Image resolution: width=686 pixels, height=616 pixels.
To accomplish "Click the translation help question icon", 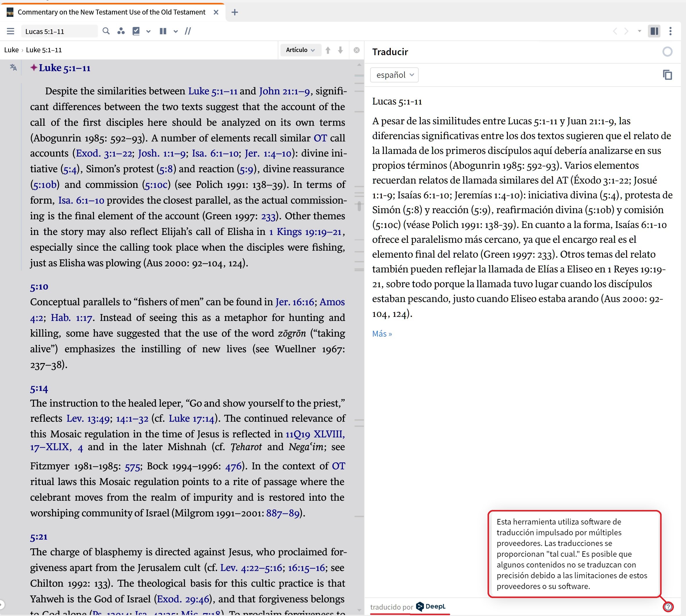I will 668,607.
